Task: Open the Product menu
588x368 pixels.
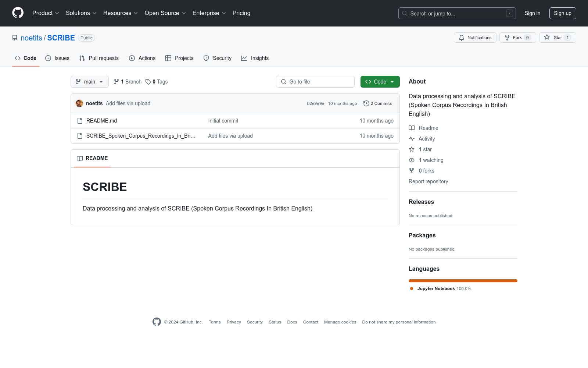Action: tap(46, 13)
